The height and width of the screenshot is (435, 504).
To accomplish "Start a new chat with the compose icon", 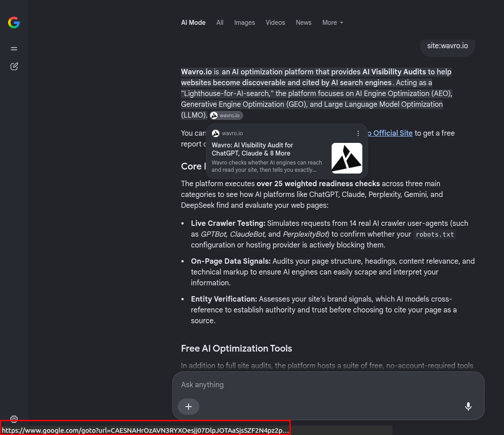I will [14, 66].
